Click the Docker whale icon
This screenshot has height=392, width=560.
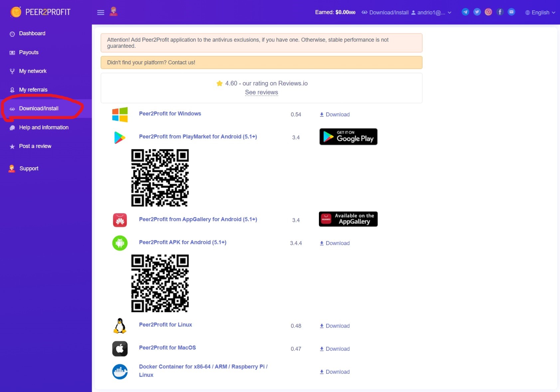point(120,372)
